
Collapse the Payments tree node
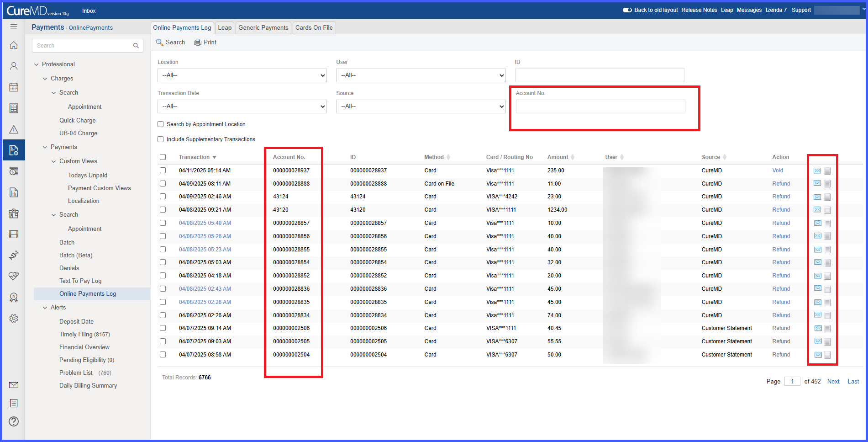pos(45,147)
